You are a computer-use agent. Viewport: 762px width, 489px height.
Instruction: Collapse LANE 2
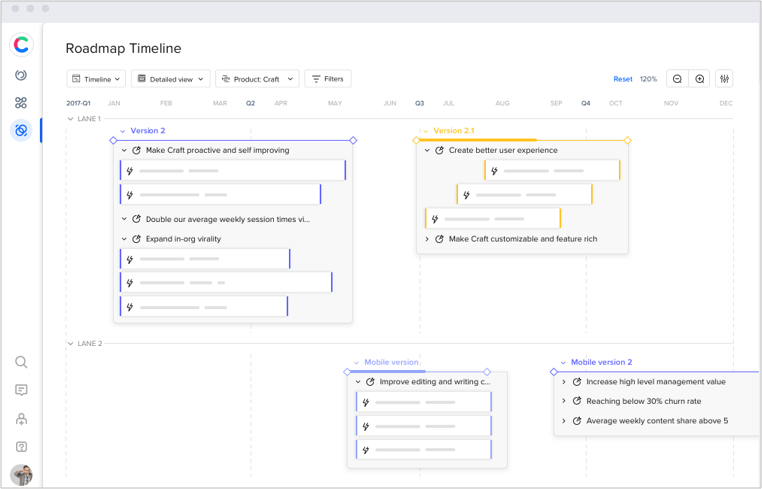point(70,344)
